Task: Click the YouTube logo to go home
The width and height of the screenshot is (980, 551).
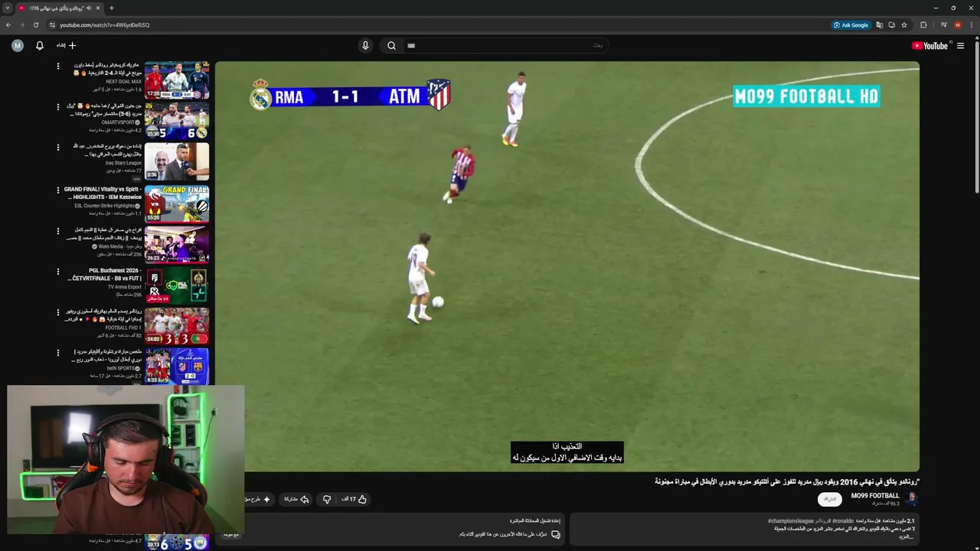Action: (x=929, y=46)
